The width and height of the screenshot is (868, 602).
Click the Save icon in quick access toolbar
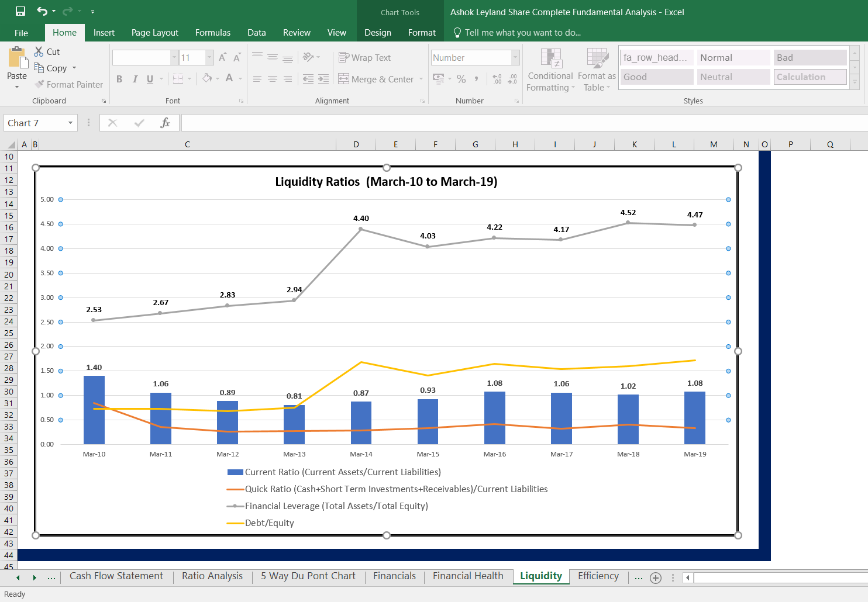tap(20, 11)
